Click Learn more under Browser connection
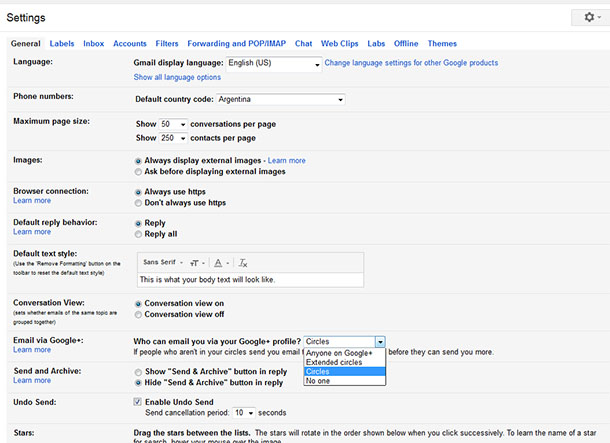Viewport: 610px width, 443px height. pos(32,201)
